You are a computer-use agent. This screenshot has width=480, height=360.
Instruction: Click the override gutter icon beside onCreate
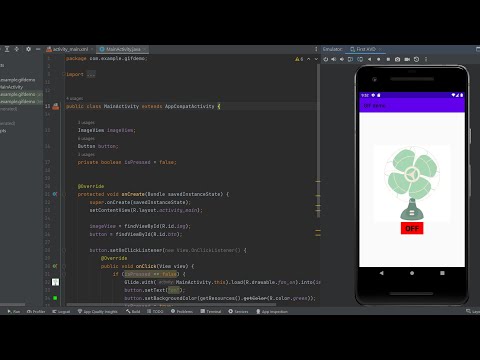click(55, 194)
